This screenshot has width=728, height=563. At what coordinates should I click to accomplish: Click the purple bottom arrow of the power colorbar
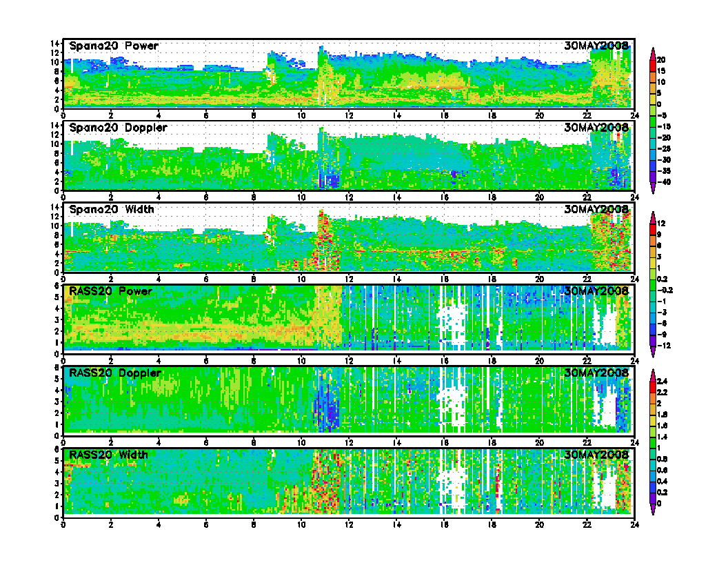pos(653,190)
